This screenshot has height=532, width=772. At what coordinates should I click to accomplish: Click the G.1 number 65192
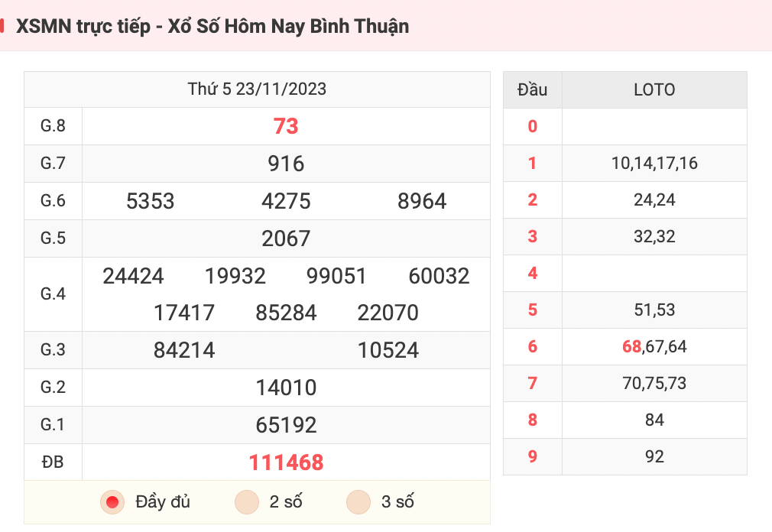(x=286, y=425)
